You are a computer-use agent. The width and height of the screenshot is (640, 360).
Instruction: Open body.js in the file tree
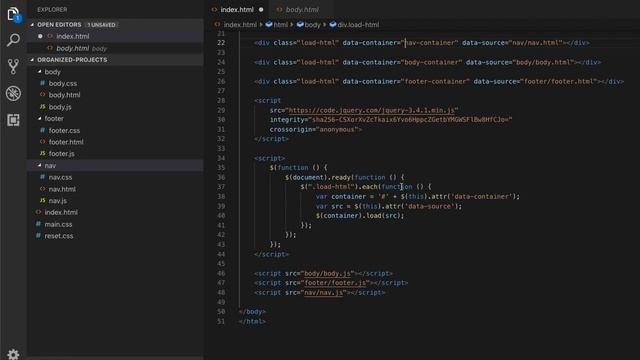coord(60,107)
